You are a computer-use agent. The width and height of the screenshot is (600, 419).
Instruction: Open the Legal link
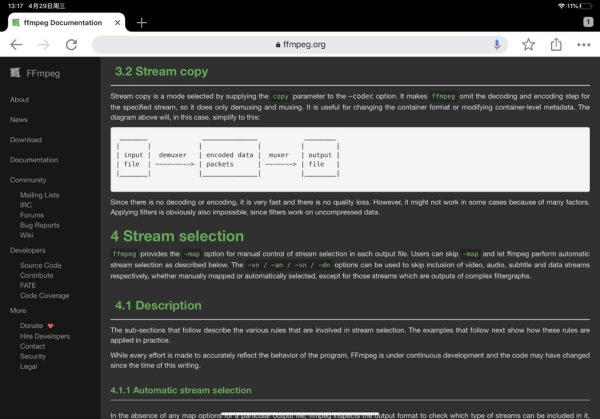29,366
